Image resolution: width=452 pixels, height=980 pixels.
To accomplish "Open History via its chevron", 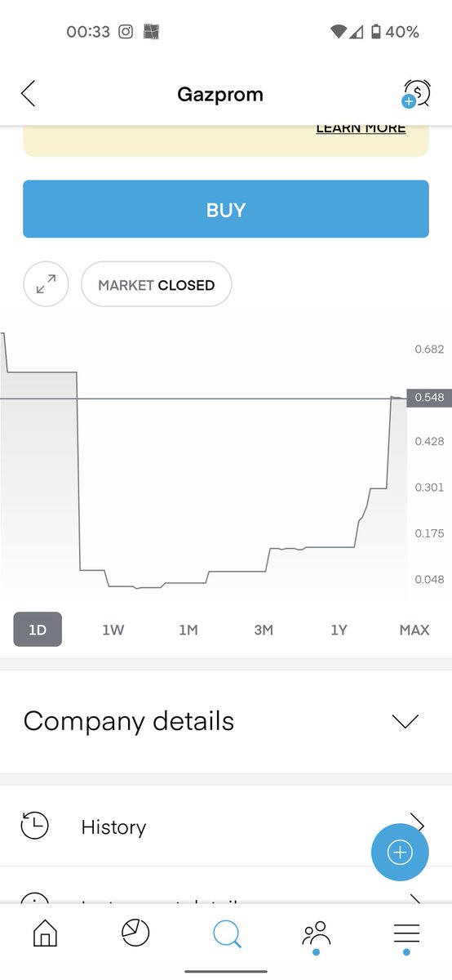I will point(416,822).
